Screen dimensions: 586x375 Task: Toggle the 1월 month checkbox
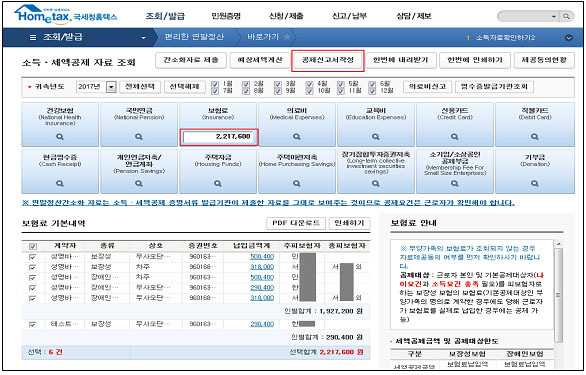[x=215, y=84]
